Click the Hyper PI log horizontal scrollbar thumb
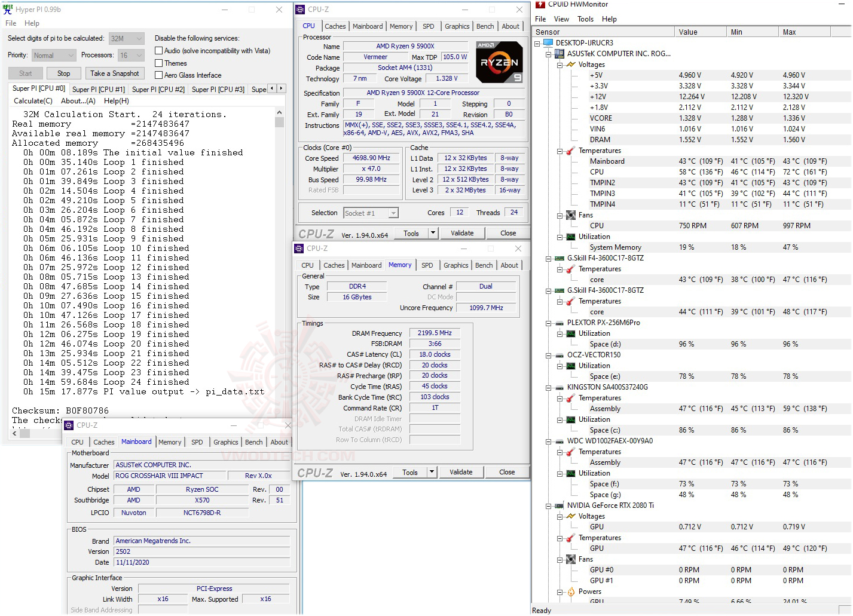 point(25,434)
